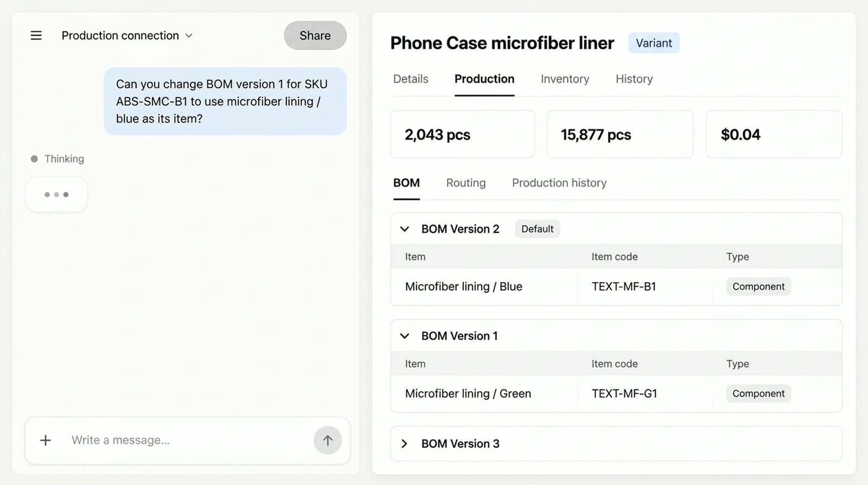The width and height of the screenshot is (868, 485).
Task: Click the 2,043 pcs stat card
Action: pyautogui.click(x=462, y=135)
